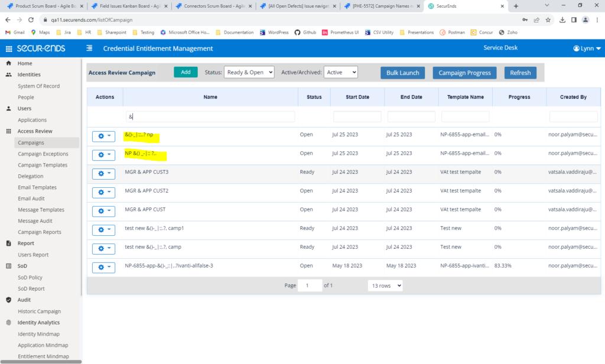
Task: Open the Active/Archived dropdown
Action: click(341, 72)
